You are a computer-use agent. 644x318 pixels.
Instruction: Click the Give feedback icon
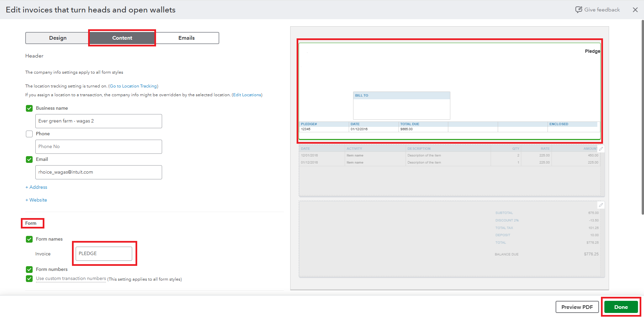click(x=578, y=10)
